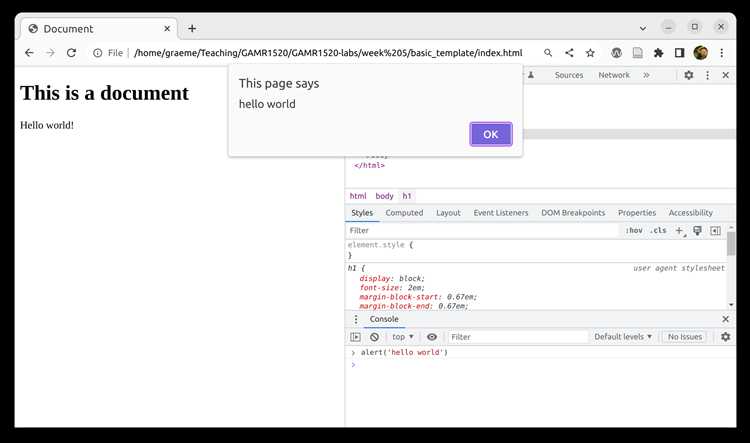Screen dimensions: 750x443
Task: Expand the tab search chevron
Action: (x=643, y=28)
